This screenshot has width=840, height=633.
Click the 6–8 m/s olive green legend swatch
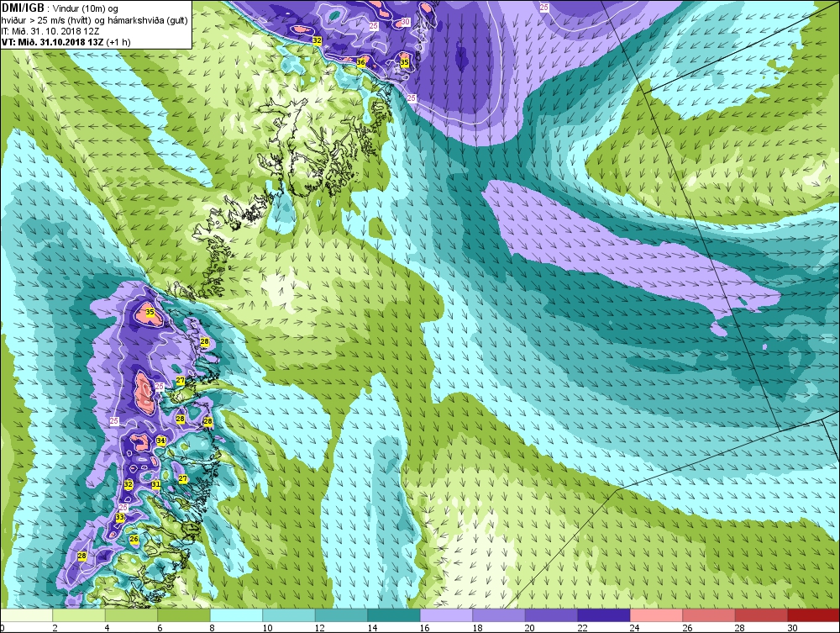coord(184,615)
